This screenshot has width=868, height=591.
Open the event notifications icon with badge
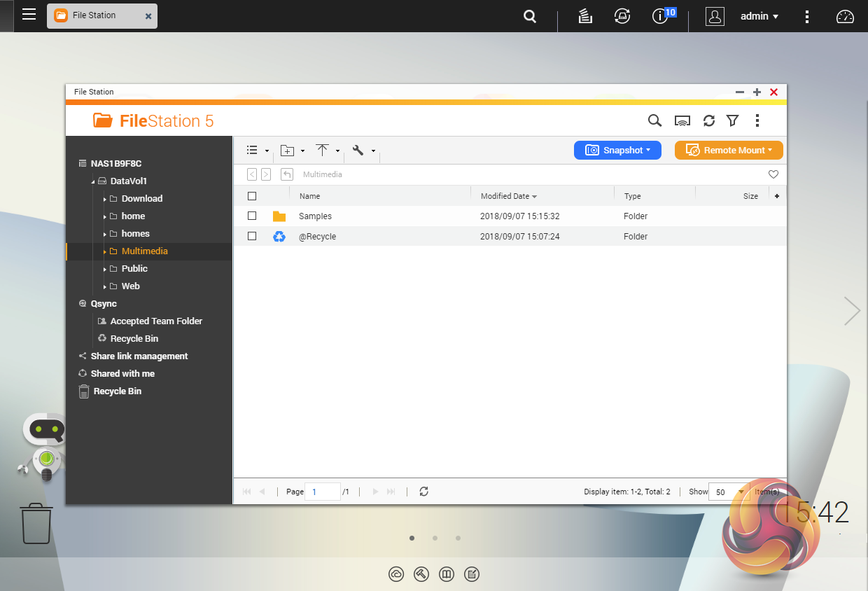click(x=660, y=16)
